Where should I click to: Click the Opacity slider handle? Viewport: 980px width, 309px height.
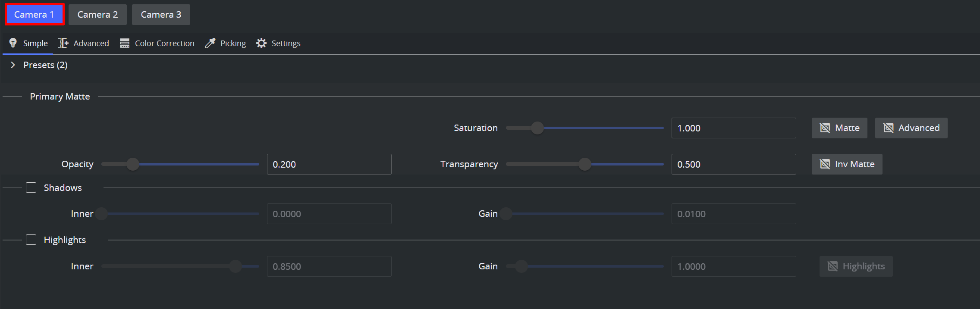coord(133,164)
